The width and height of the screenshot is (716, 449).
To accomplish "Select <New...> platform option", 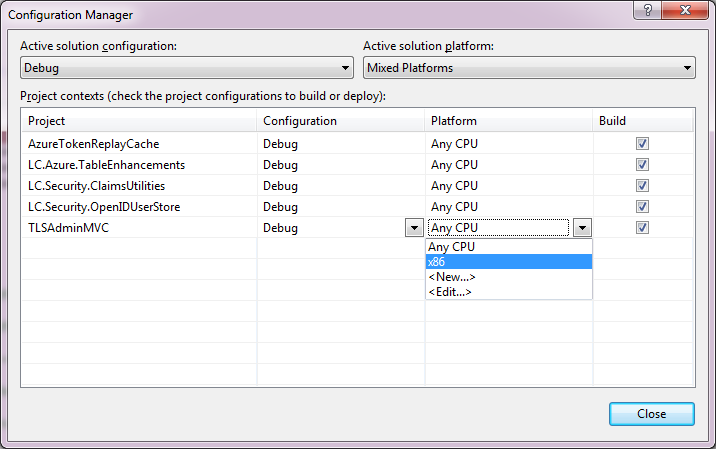I will pos(509,277).
